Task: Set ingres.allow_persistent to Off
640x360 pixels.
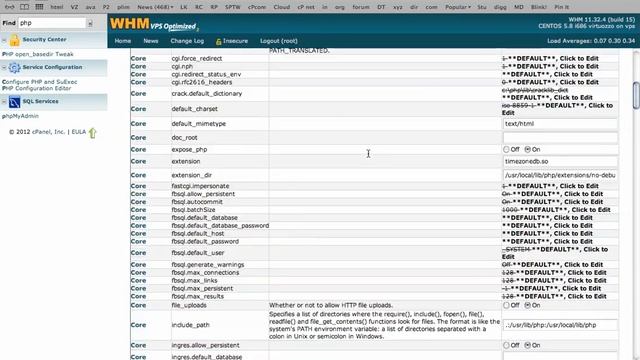Action: (506, 345)
